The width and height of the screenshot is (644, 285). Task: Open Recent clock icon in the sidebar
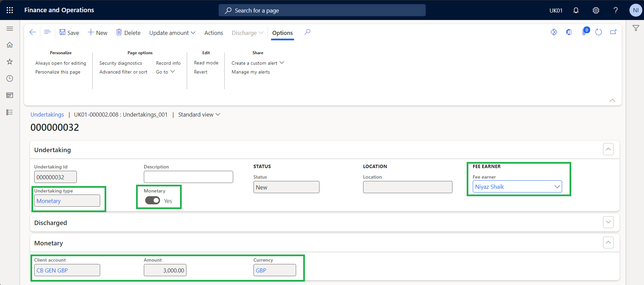[10, 78]
